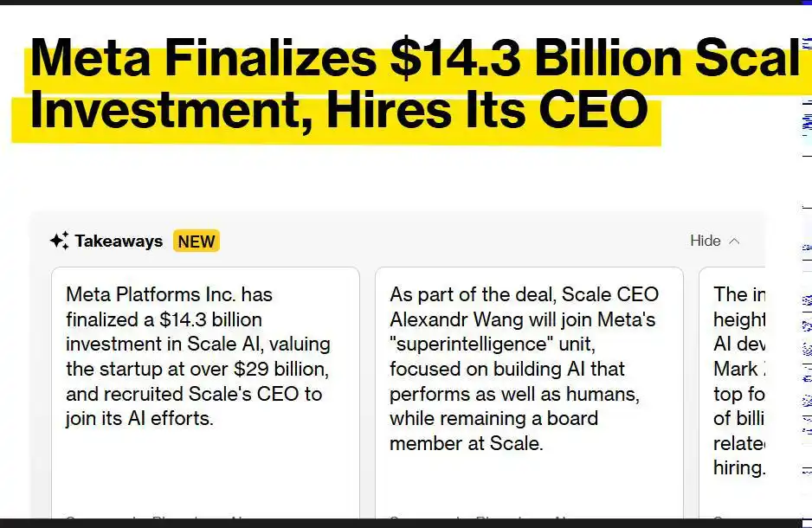The height and width of the screenshot is (528, 812).
Task: Collapse Takeaways using the upward chevron
Action: 734,241
